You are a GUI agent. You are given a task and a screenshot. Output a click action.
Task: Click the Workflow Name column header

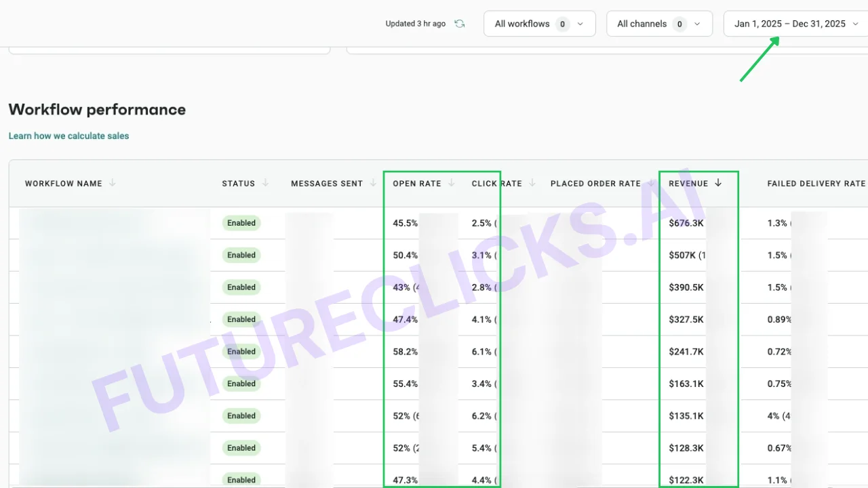pos(64,184)
